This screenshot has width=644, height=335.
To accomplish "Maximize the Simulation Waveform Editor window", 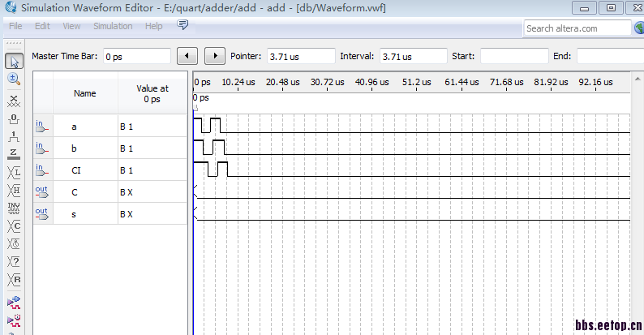I will pyautogui.click(x=611, y=8).
